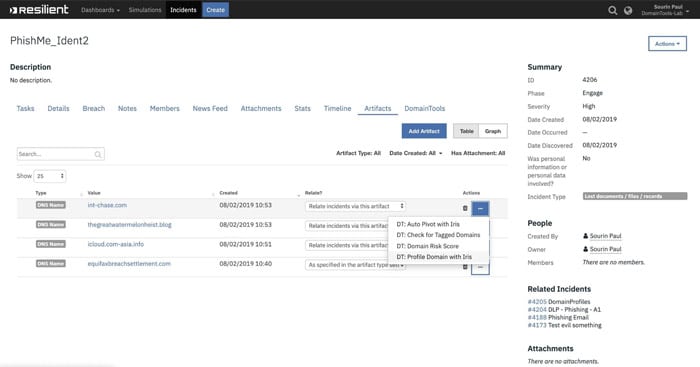Delete the int-chase.com artifact

pos(465,209)
